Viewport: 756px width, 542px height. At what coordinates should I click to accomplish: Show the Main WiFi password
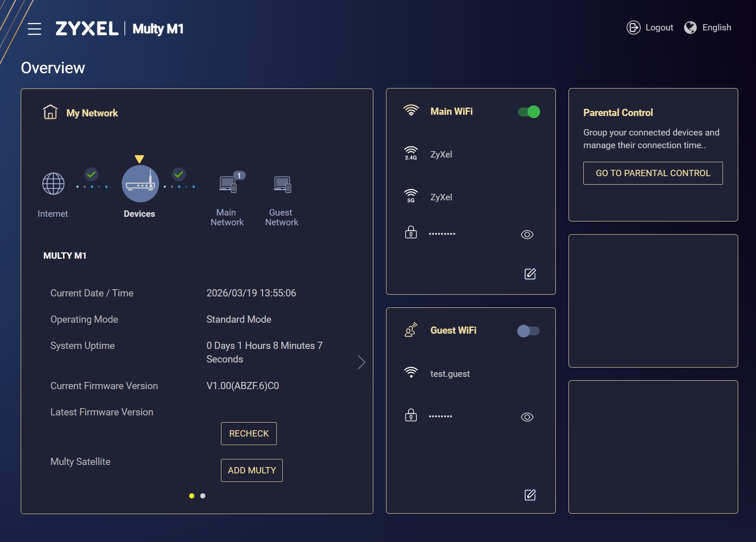(x=527, y=235)
